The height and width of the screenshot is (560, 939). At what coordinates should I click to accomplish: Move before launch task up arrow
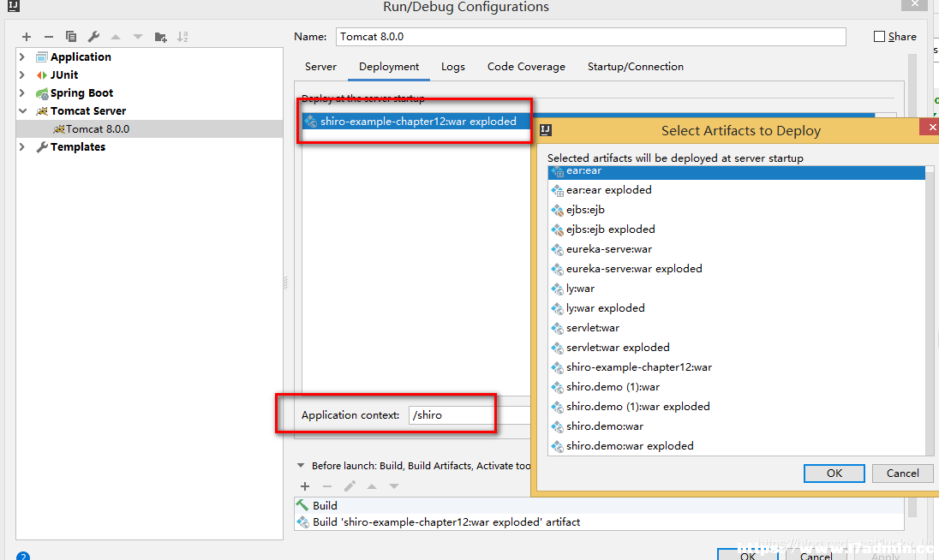pyautogui.click(x=372, y=486)
